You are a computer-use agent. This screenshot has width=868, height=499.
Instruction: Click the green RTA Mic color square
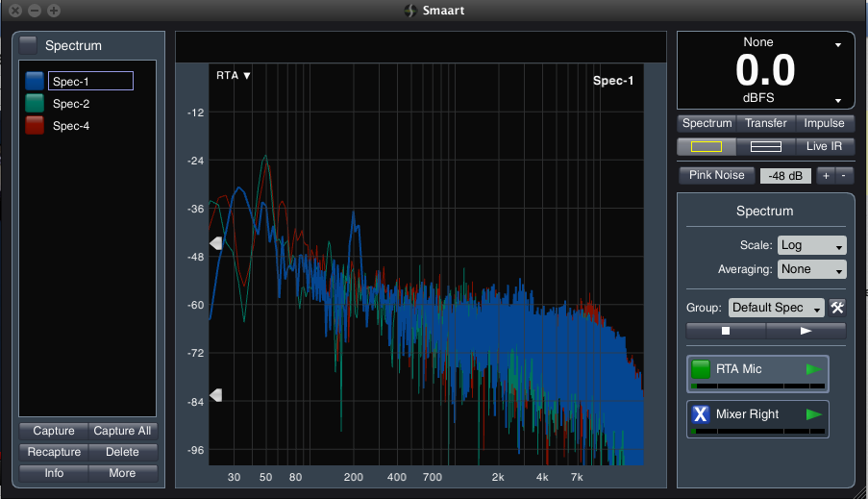701,369
